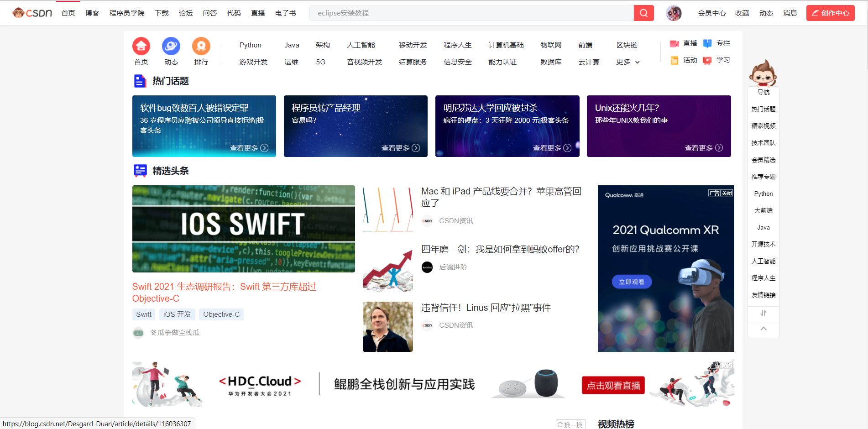Select the 信息安全 category
868x429 pixels.
(458, 62)
